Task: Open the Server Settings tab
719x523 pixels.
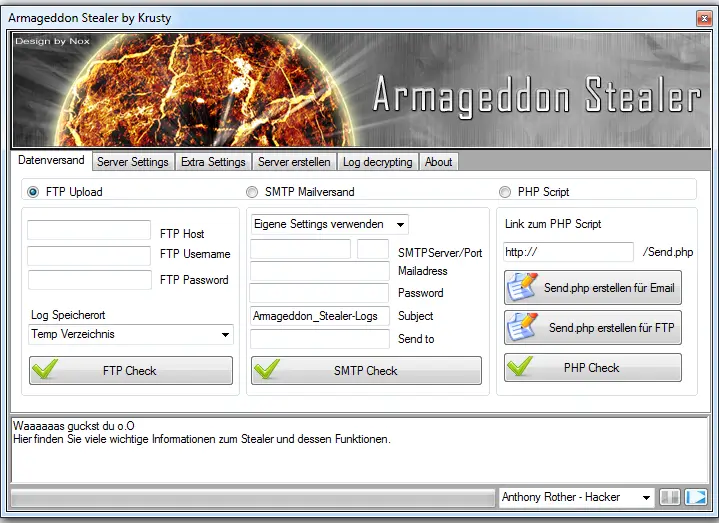Action: [133, 162]
